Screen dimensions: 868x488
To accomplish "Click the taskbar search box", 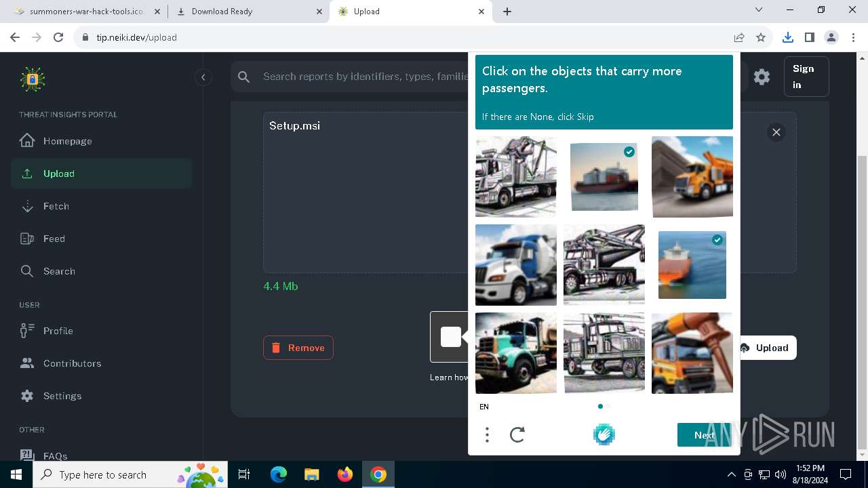I will point(131,474).
